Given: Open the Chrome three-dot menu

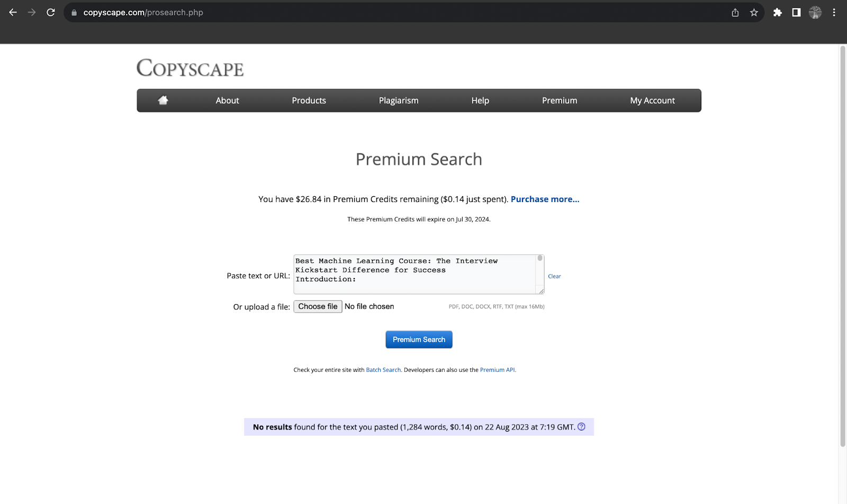Looking at the screenshot, I should click(x=834, y=12).
